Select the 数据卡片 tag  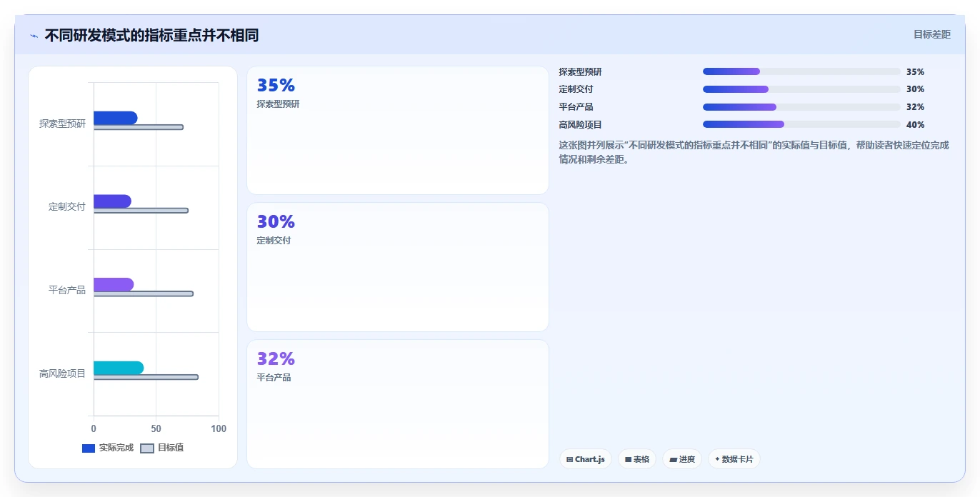click(x=734, y=459)
